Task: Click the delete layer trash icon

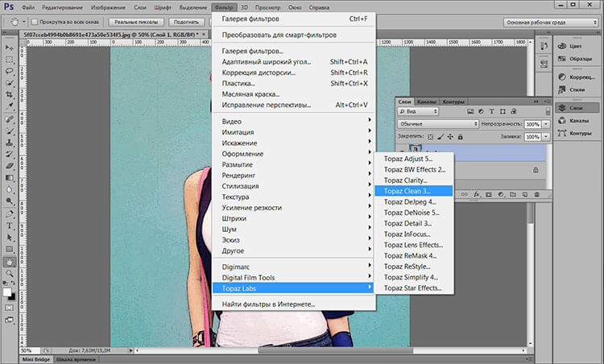Action: point(536,195)
